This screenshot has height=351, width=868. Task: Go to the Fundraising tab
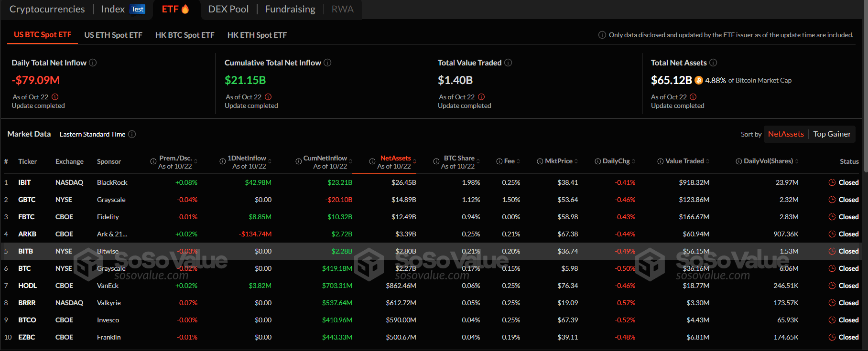[290, 9]
